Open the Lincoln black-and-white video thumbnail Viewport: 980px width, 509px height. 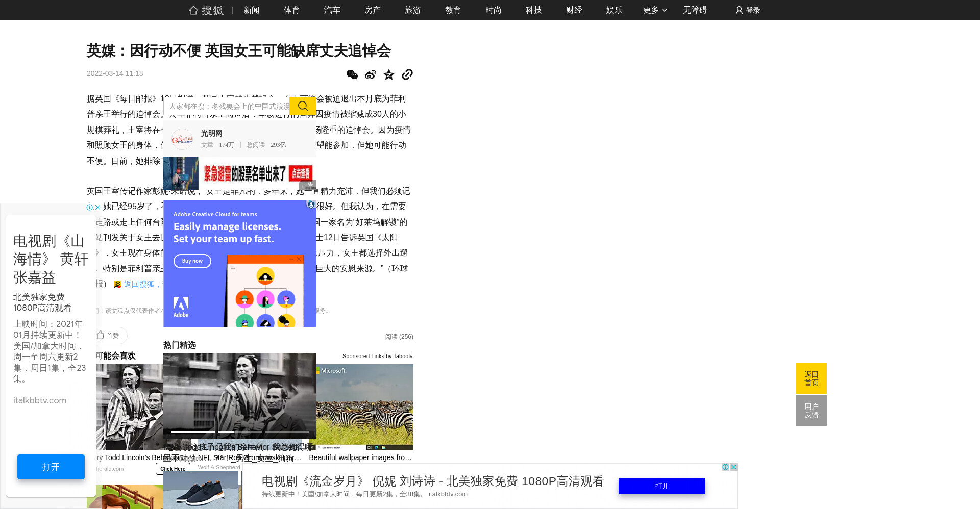point(240,396)
